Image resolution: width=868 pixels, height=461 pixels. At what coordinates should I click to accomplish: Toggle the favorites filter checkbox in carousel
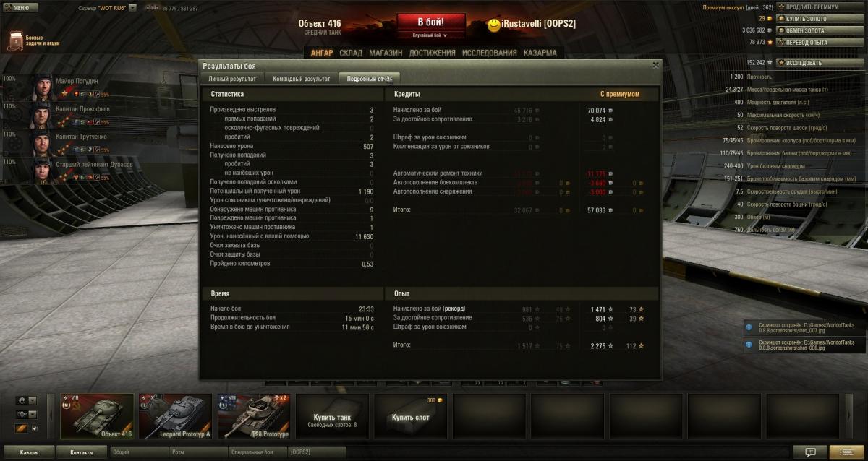[33, 428]
